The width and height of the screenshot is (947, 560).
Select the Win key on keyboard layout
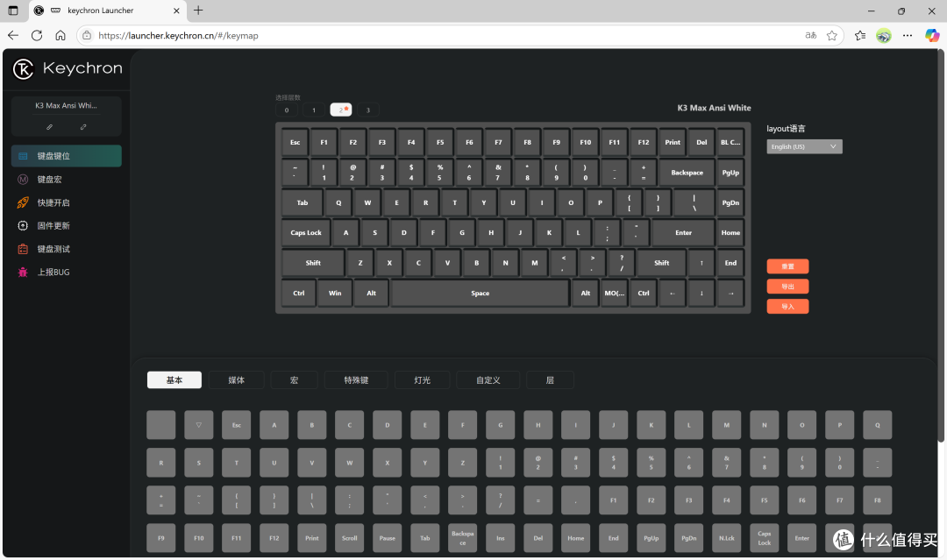[335, 294]
